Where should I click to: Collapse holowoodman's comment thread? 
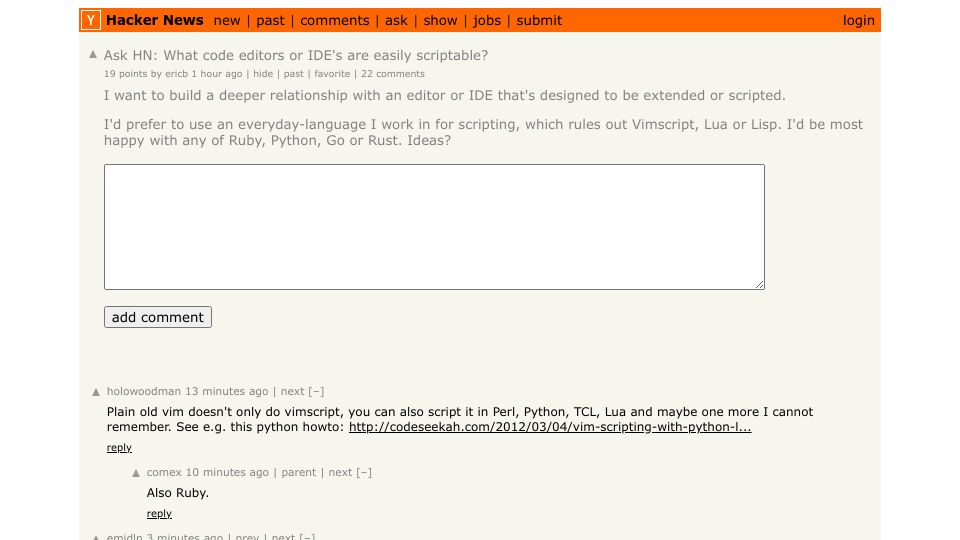tap(317, 391)
